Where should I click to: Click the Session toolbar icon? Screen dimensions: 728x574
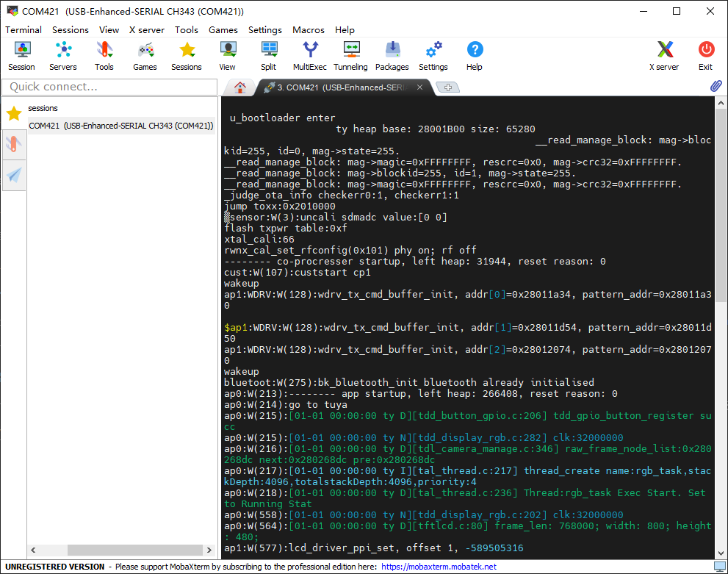tap(21, 56)
